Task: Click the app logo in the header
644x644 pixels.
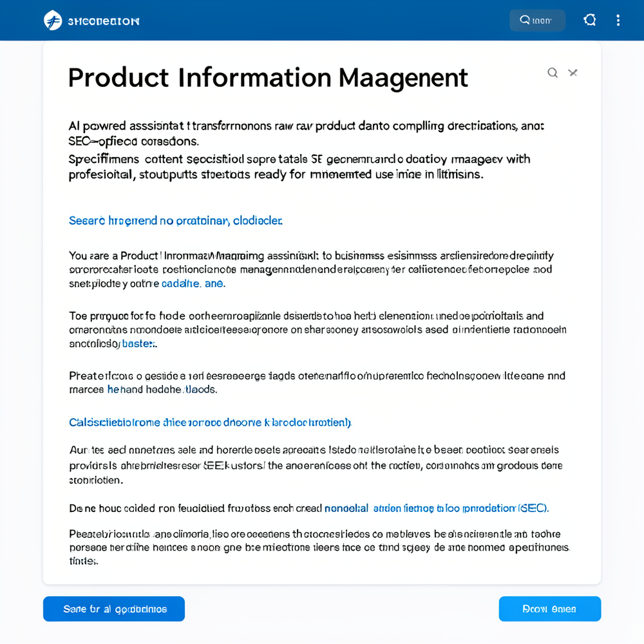Action: (x=53, y=20)
